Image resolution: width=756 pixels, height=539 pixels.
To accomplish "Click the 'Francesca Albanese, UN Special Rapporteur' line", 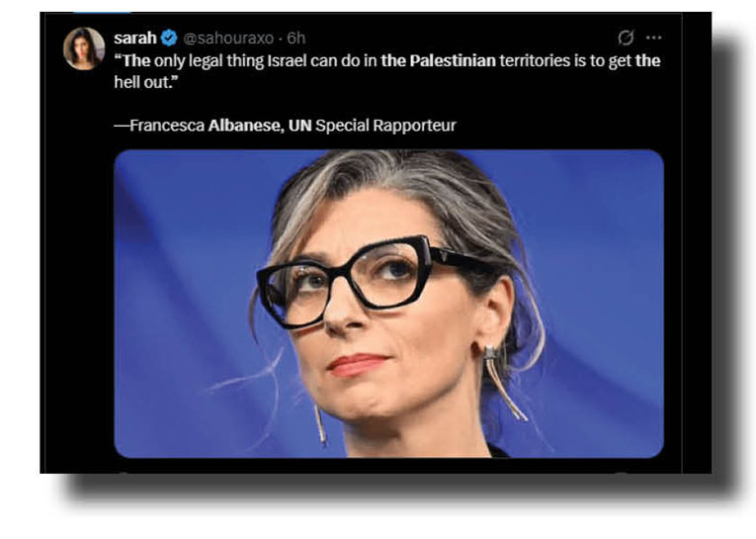I will click(x=285, y=126).
